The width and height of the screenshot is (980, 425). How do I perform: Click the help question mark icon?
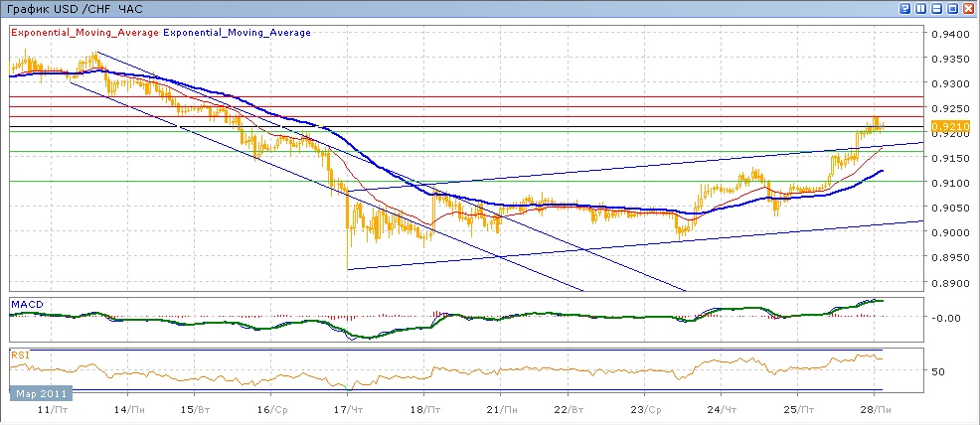click(905, 8)
